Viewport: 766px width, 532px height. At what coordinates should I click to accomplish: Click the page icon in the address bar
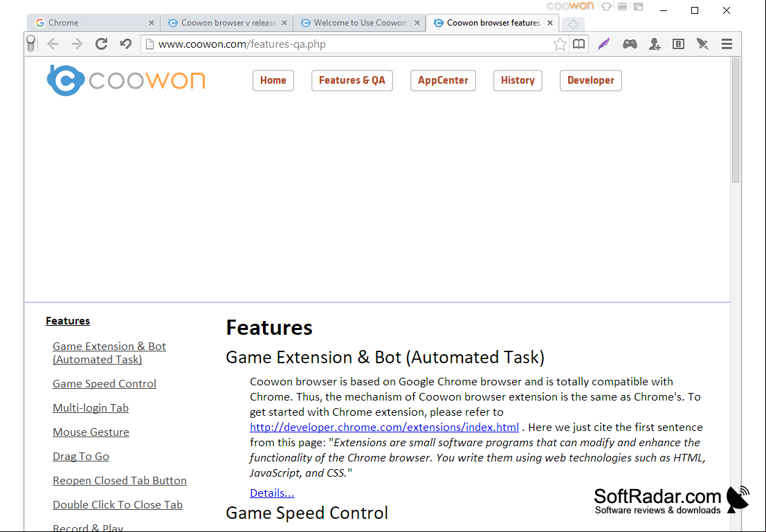150,44
